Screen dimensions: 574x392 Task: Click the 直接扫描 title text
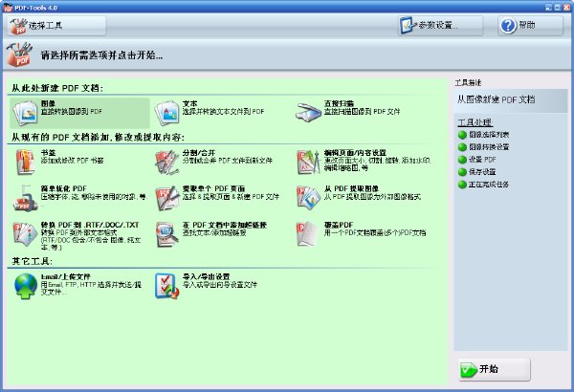(339, 103)
